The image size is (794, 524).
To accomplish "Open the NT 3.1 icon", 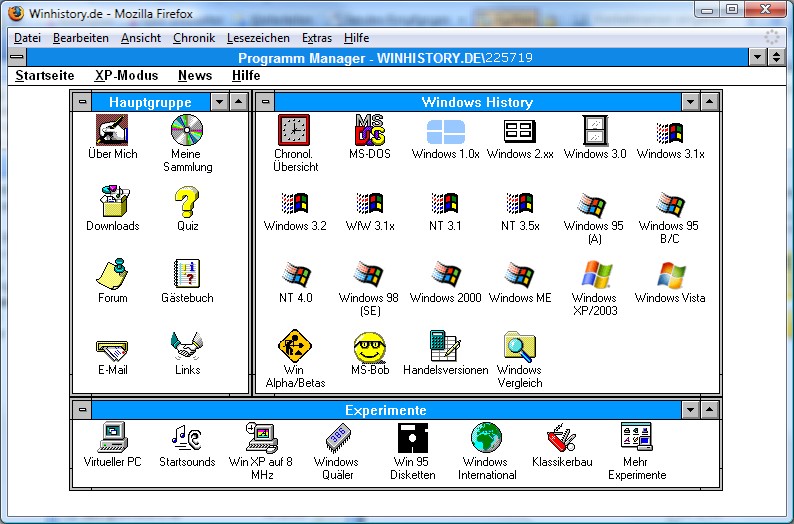I will point(445,204).
